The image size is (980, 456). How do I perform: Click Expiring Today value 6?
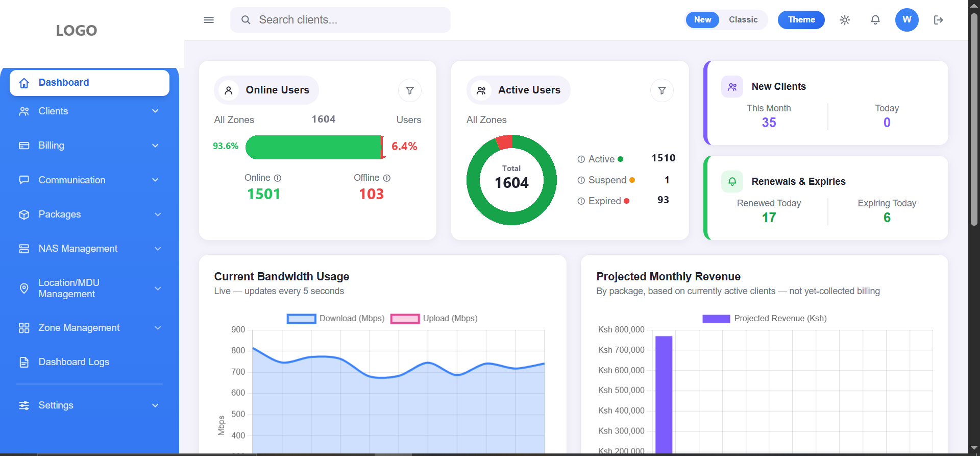[887, 218]
